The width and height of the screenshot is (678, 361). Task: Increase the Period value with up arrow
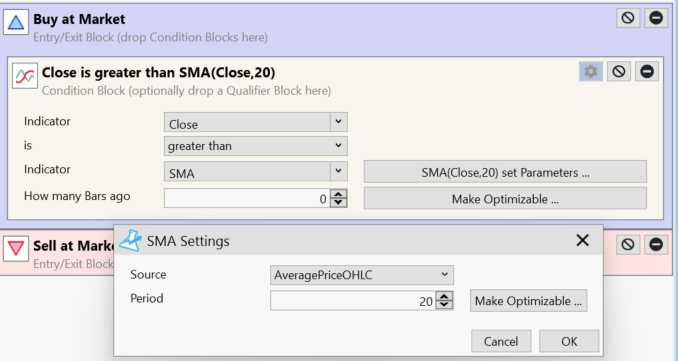(445, 296)
